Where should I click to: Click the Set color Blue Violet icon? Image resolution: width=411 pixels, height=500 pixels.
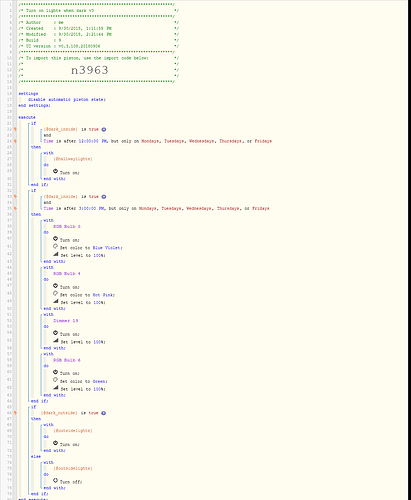[55, 246]
